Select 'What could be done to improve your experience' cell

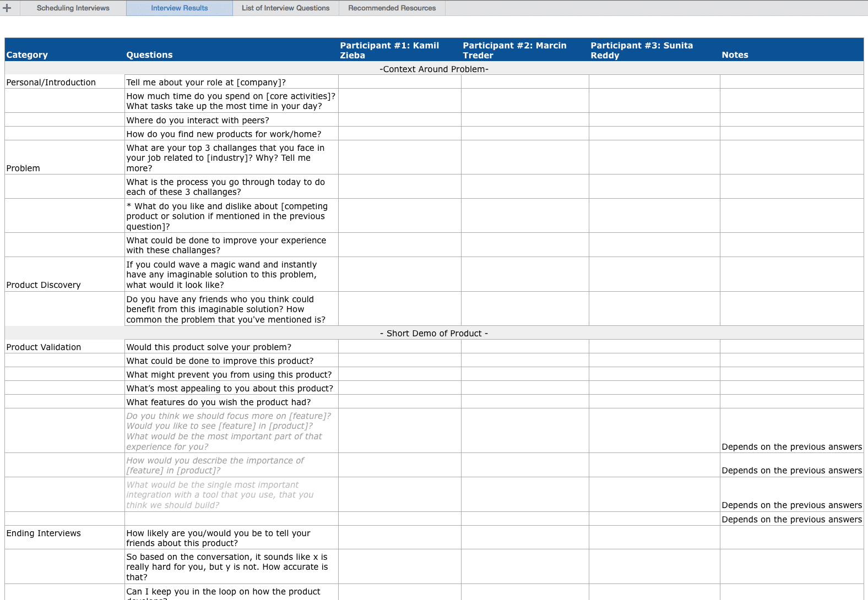(232, 245)
